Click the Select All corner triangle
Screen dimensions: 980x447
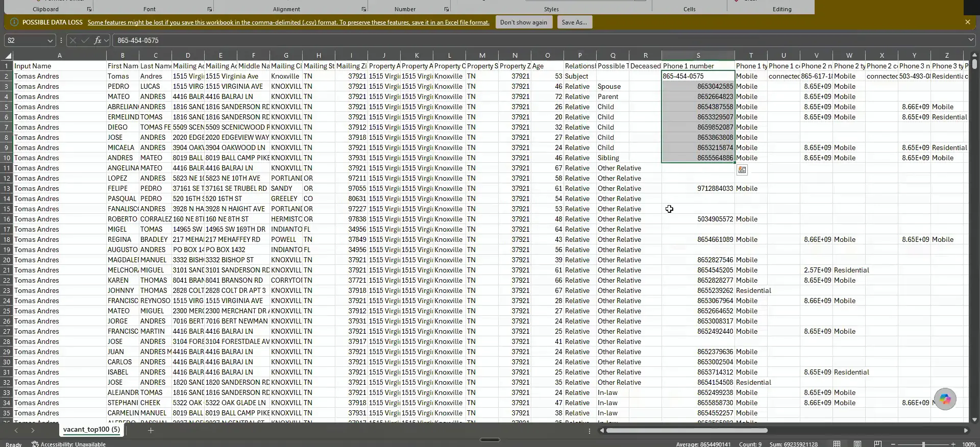8,55
